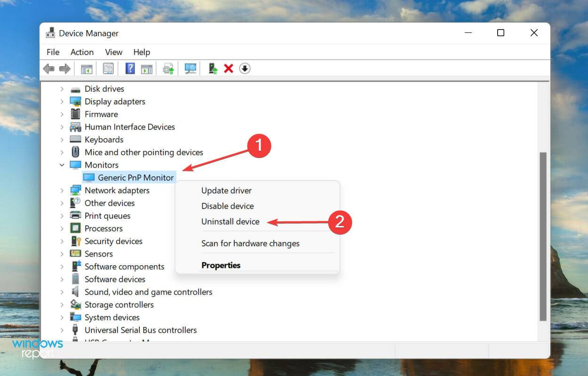Expand the Network adapters category
This screenshot has width=588, height=376.
click(x=63, y=190)
